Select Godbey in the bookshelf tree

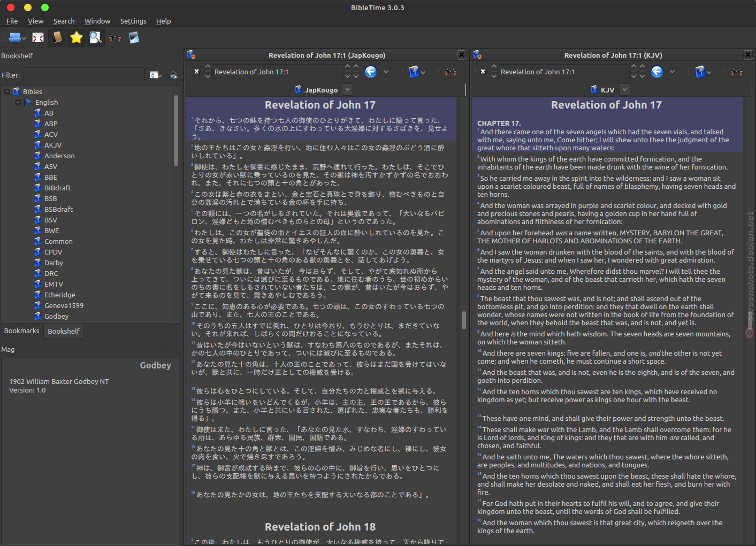tap(56, 317)
